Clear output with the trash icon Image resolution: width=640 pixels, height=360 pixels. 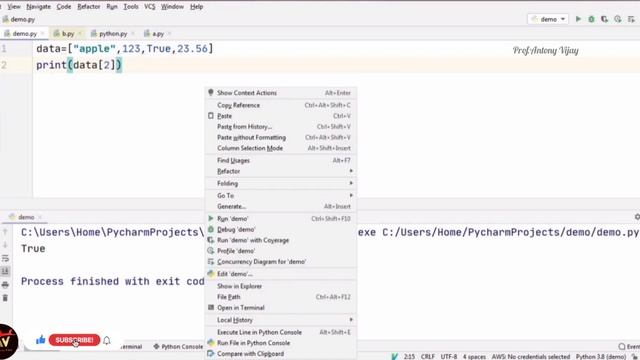point(5,298)
